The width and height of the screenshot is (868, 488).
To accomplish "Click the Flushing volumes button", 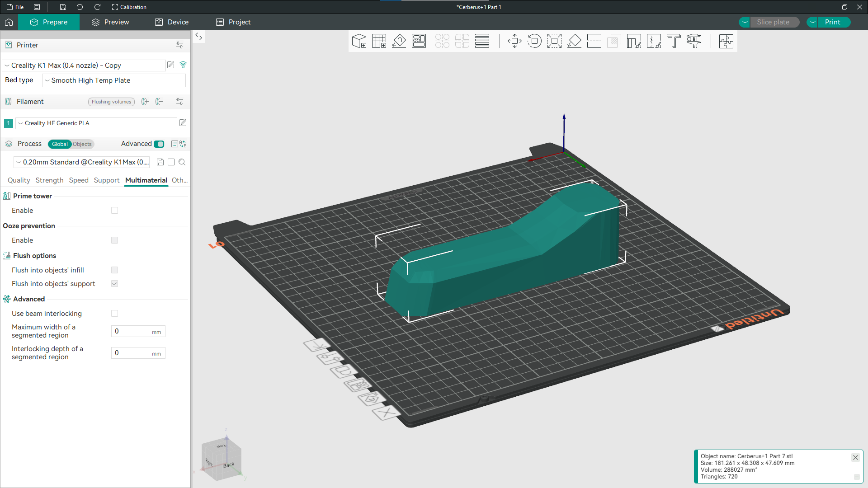I will pos(111,102).
